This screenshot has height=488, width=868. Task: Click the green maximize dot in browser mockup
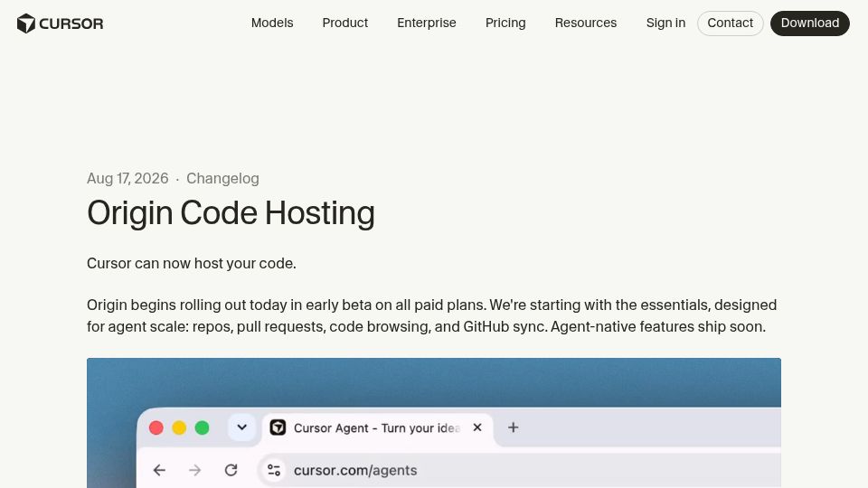202,427
